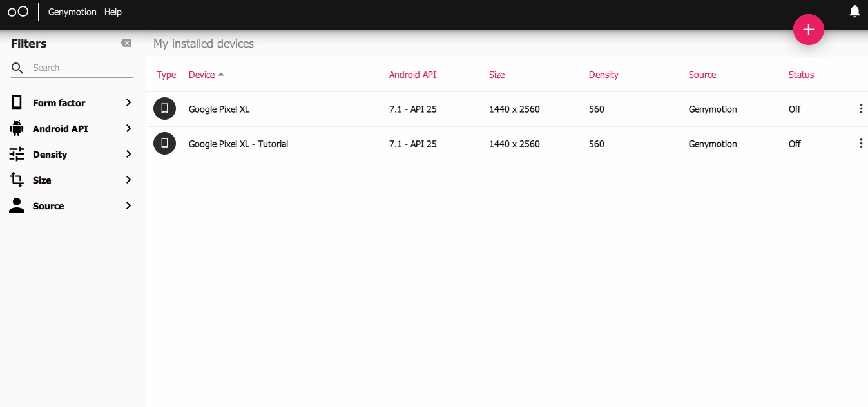
Task: Click the Size crop icon
Action: point(17,180)
